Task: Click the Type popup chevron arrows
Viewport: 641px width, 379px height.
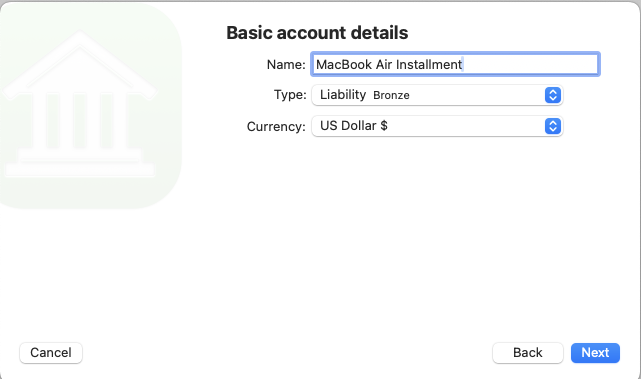Action: tap(553, 95)
